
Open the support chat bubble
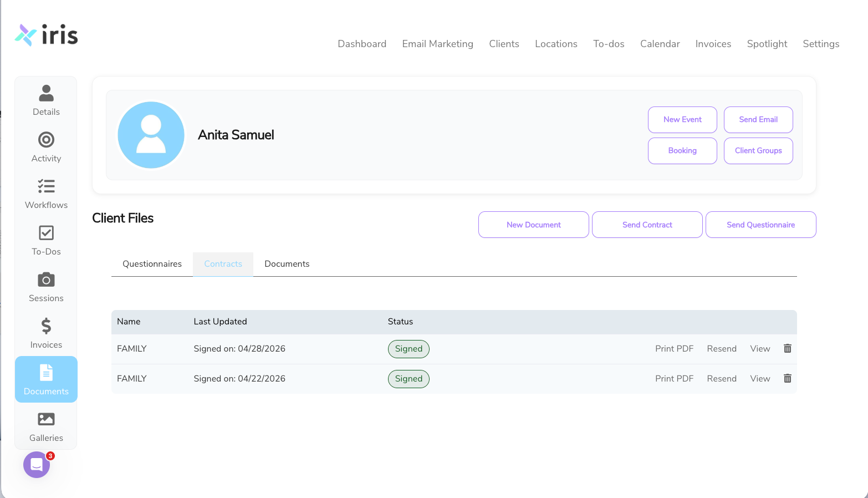37,465
